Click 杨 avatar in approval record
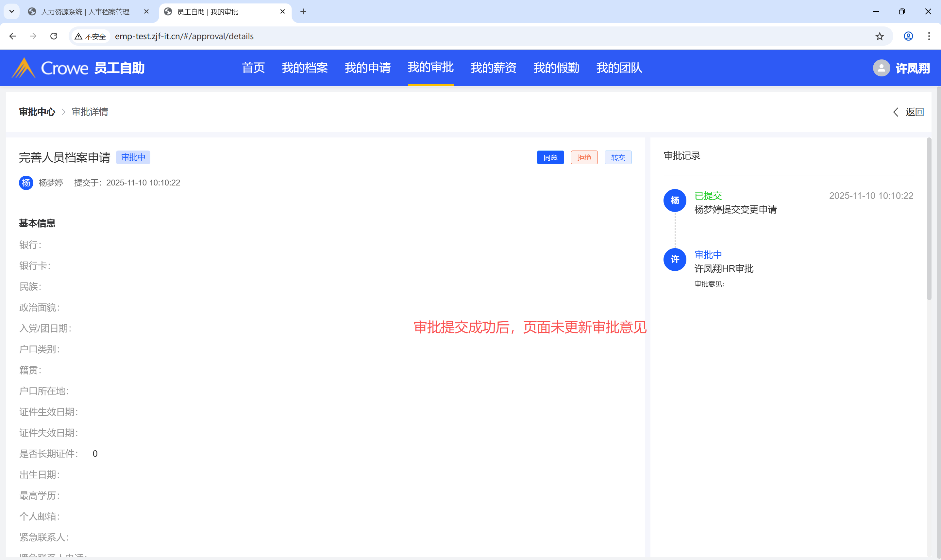The image size is (941, 560). (x=675, y=200)
